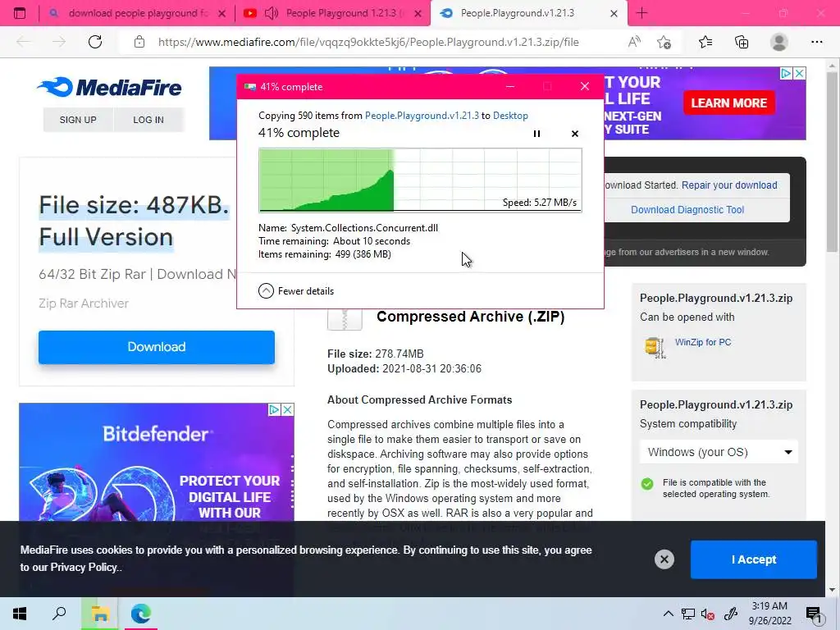Image resolution: width=840 pixels, height=630 pixels.
Task: Cancel the file copy operation
Action: [575, 134]
